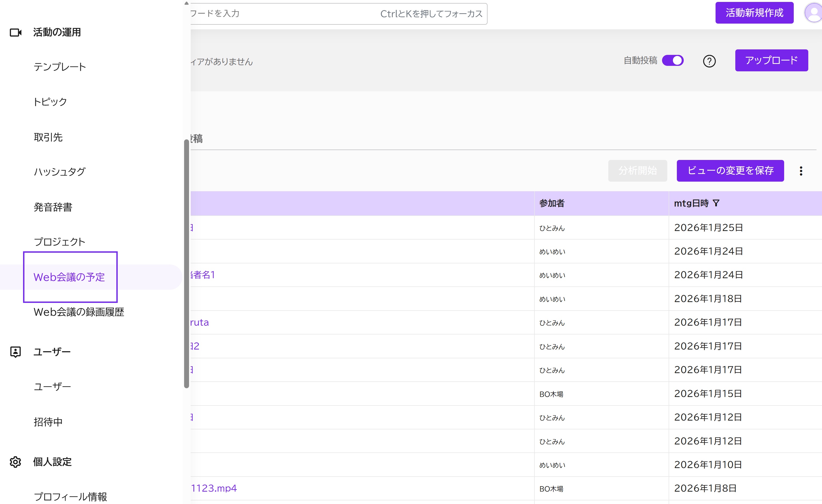Open the link ending in 者名1
This screenshot has height=504, width=822.
pyautogui.click(x=202, y=275)
